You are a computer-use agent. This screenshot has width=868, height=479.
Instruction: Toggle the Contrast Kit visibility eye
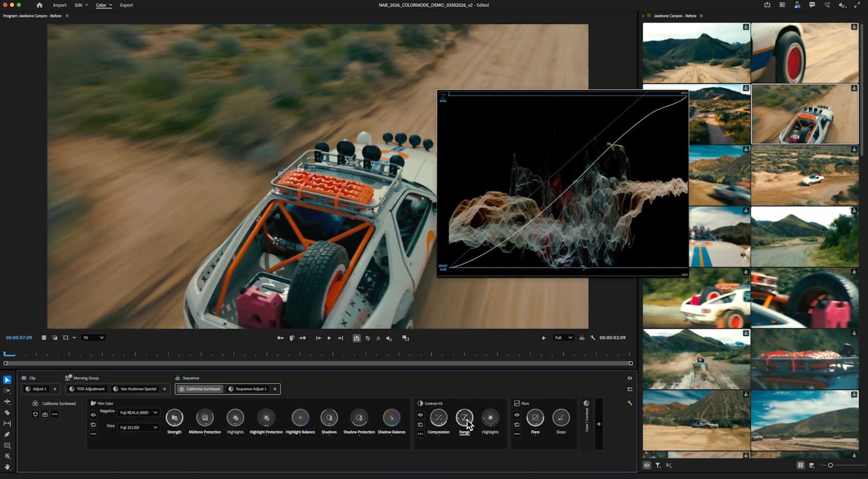[x=421, y=415]
